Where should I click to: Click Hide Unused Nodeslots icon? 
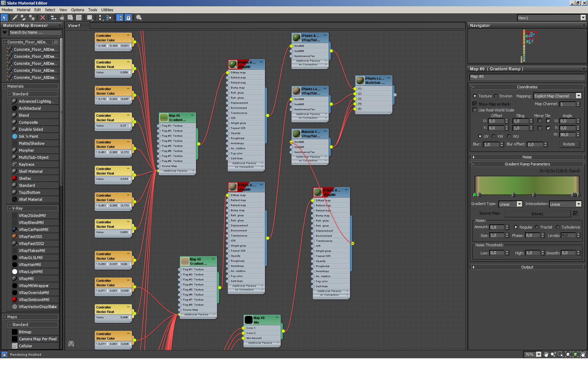tap(62, 18)
